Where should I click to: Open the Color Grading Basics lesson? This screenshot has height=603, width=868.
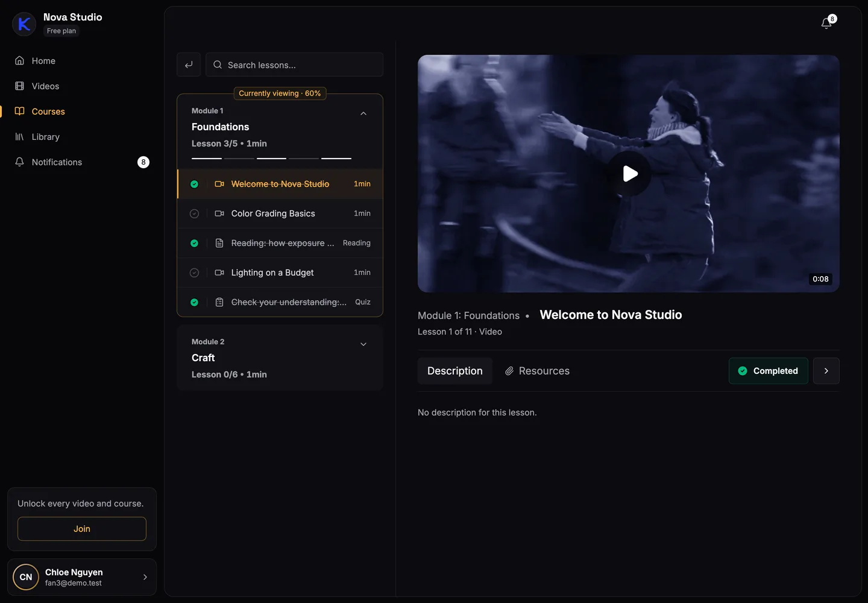coord(280,213)
